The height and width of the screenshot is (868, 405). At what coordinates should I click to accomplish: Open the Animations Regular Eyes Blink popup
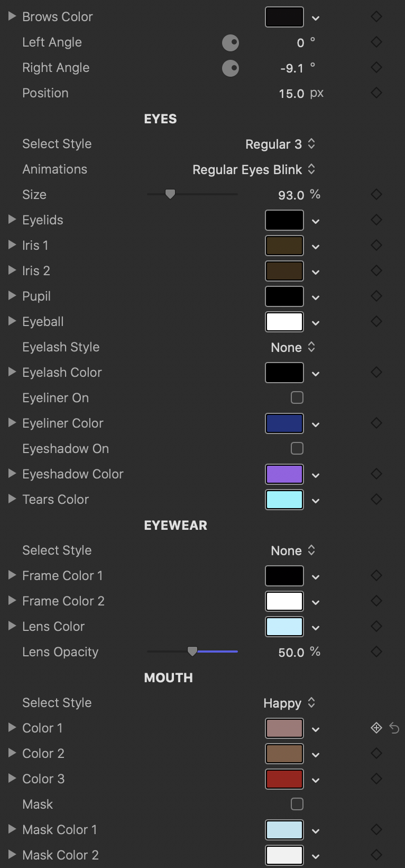pyautogui.click(x=254, y=169)
